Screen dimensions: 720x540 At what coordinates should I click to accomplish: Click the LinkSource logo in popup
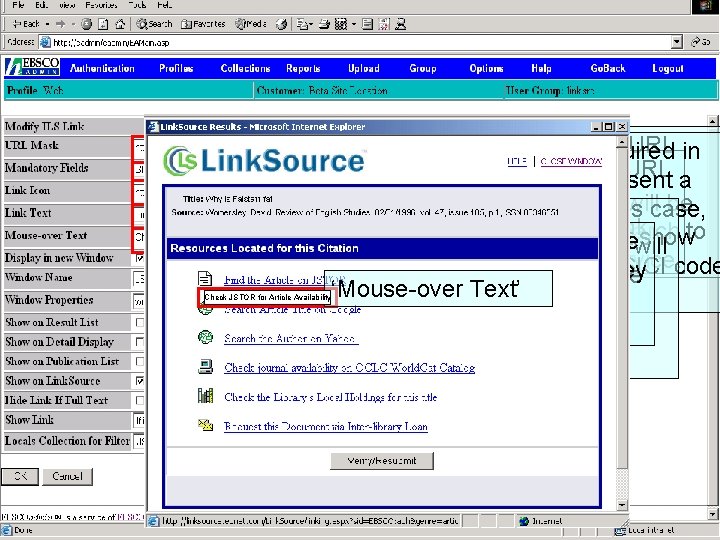click(x=264, y=161)
